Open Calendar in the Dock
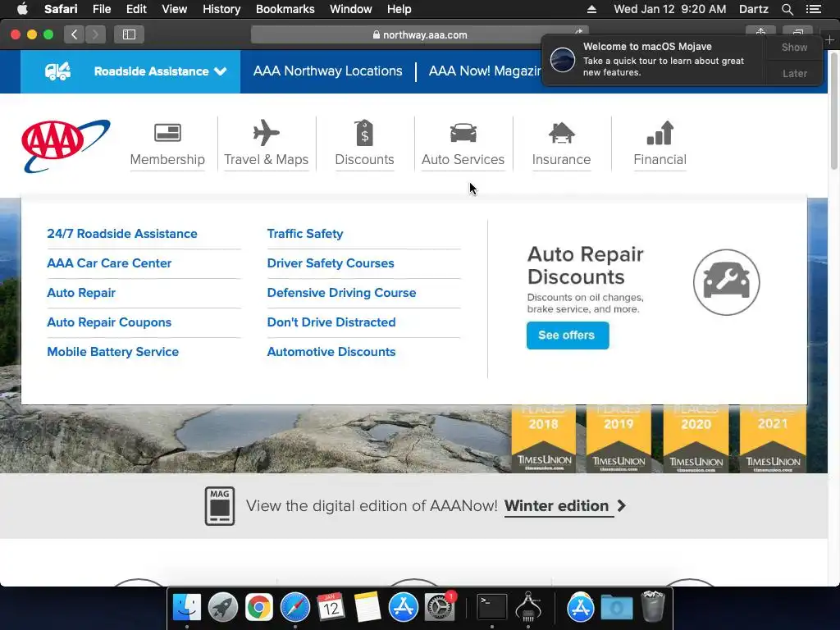 coord(331,607)
